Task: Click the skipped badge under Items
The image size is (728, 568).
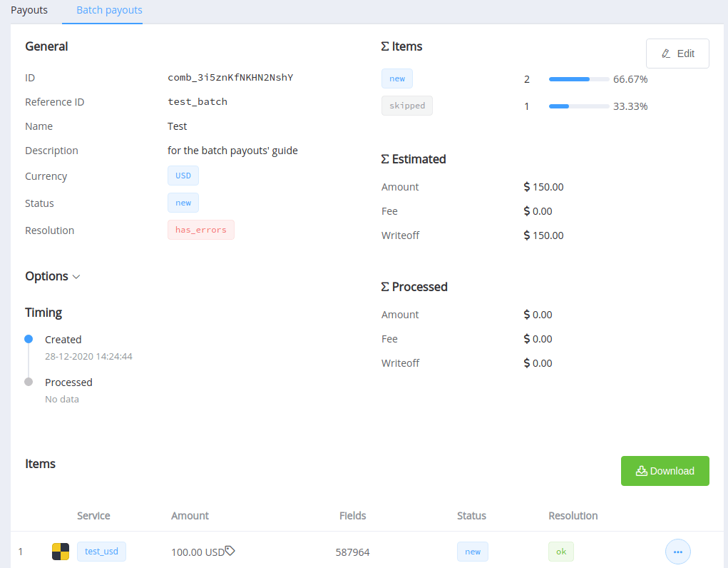Action: coord(407,106)
